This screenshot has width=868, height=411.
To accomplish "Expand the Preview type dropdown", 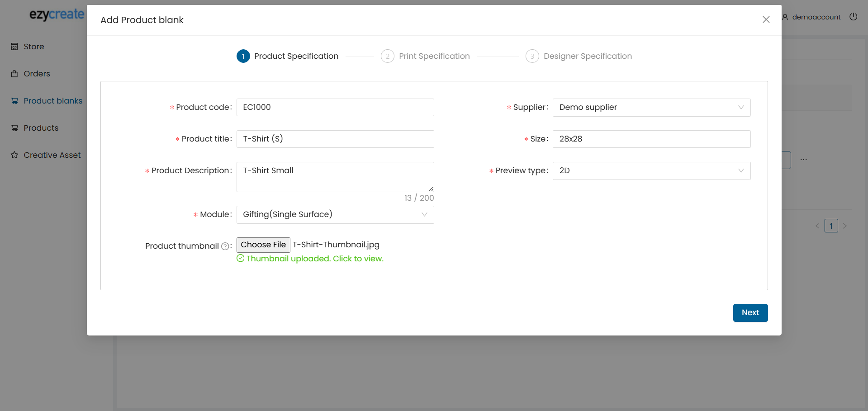I will coord(651,171).
